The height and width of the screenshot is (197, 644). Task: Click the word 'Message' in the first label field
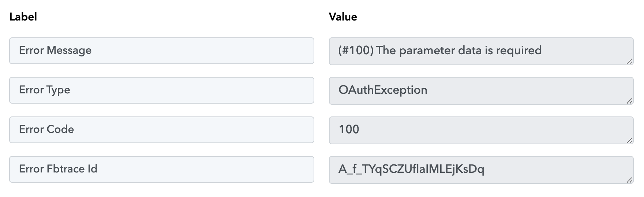pos(69,51)
